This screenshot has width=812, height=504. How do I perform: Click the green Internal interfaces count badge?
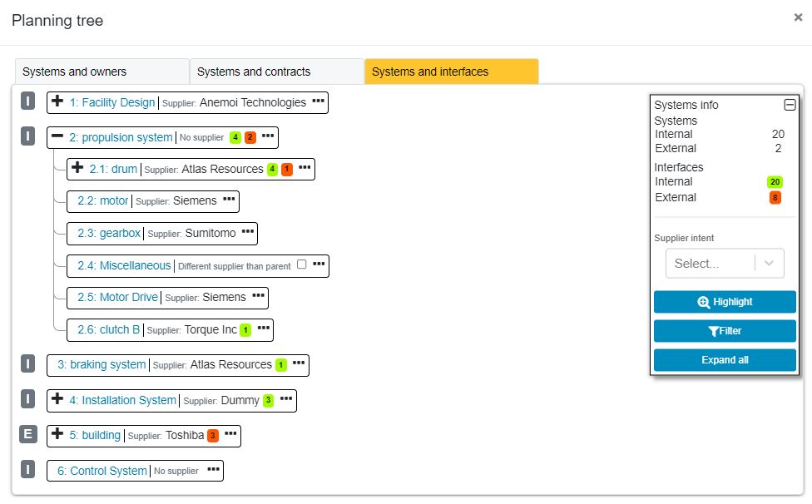point(775,181)
